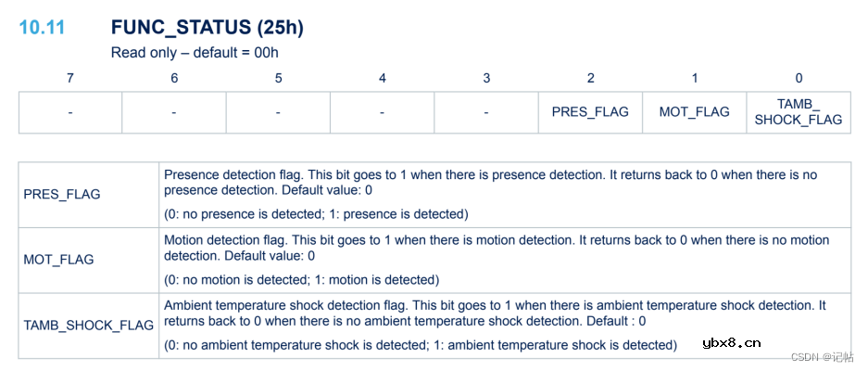This screenshot has height=371, width=868.
Task: Click bit number 6 column header
Action: click(x=174, y=79)
